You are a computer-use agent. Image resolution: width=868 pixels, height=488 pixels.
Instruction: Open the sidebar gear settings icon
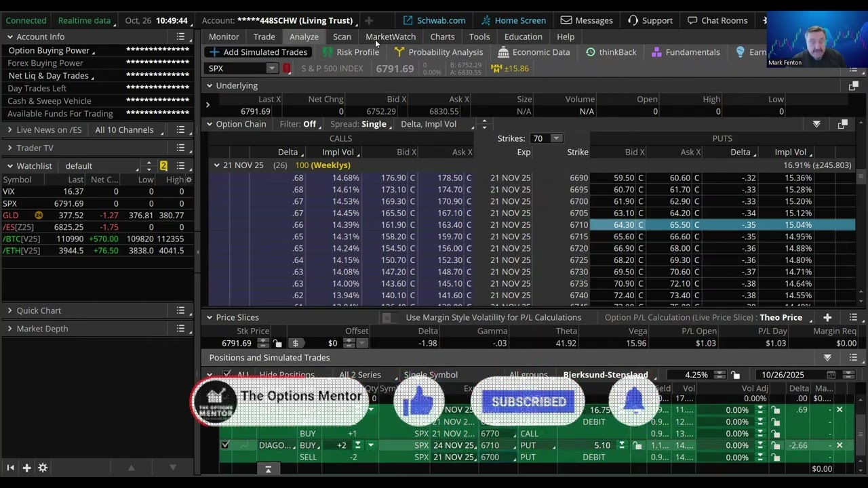click(x=43, y=468)
